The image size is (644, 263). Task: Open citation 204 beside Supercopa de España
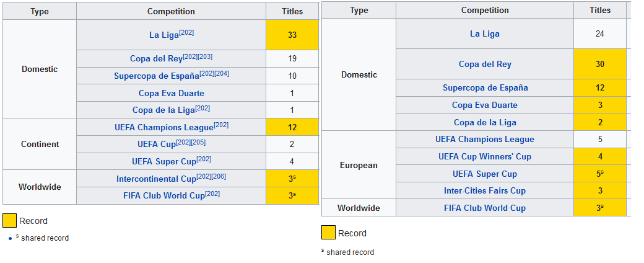tap(222, 73)
